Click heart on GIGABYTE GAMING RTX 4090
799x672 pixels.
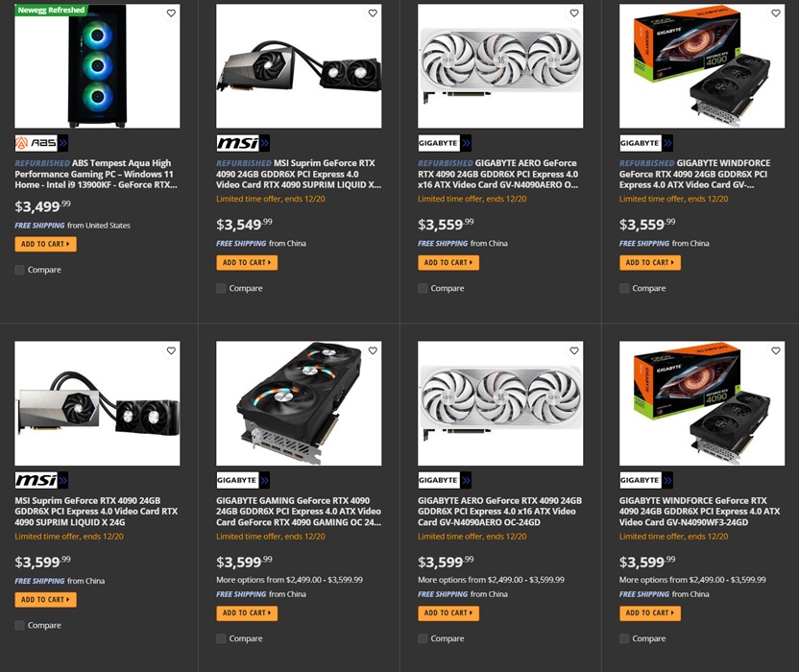coord(373,350)
